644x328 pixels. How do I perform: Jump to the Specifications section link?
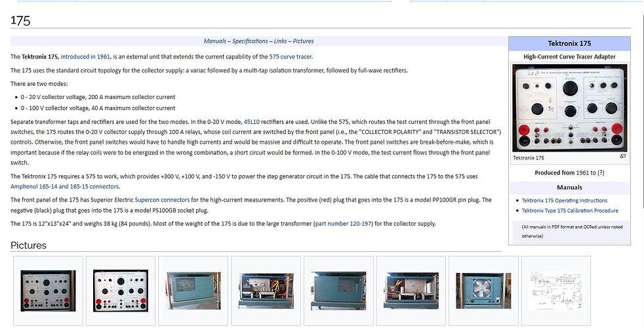point(250,41)
